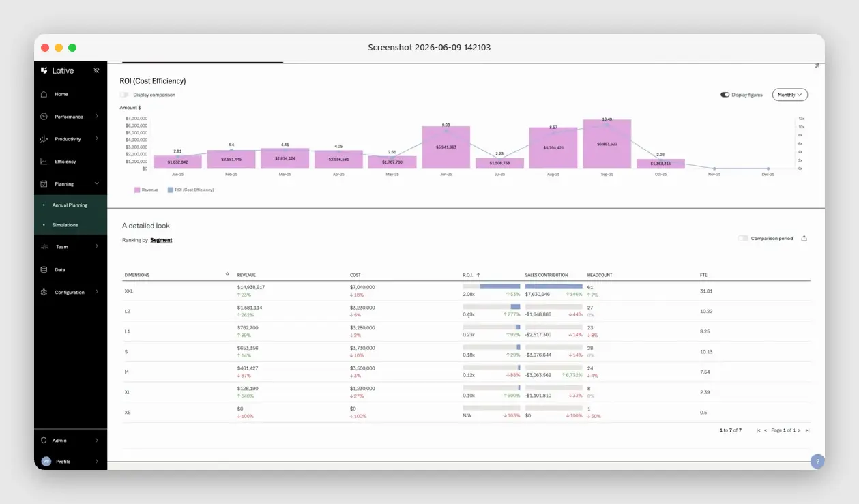Viewport: 859px width, 504px height.
Task: Open the Efficiency section
Action: (x=65, y=162)
